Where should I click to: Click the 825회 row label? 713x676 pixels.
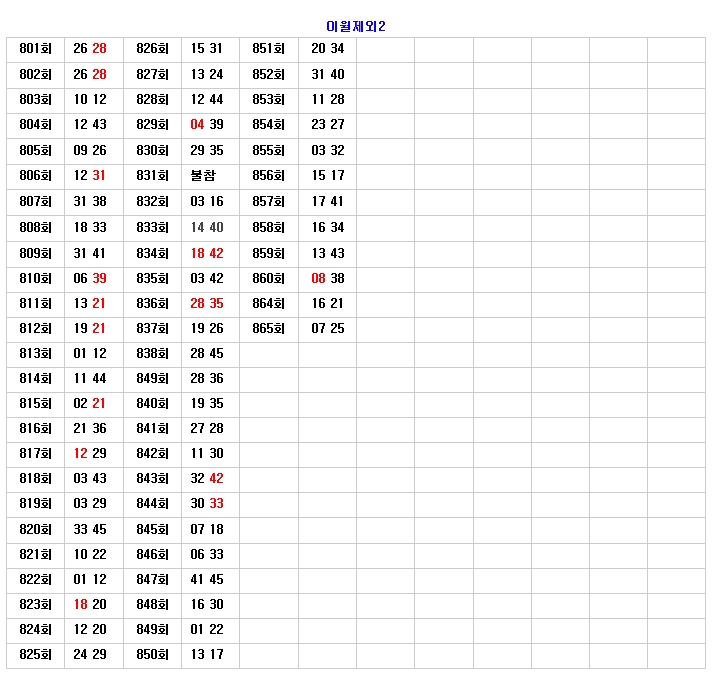35,655
